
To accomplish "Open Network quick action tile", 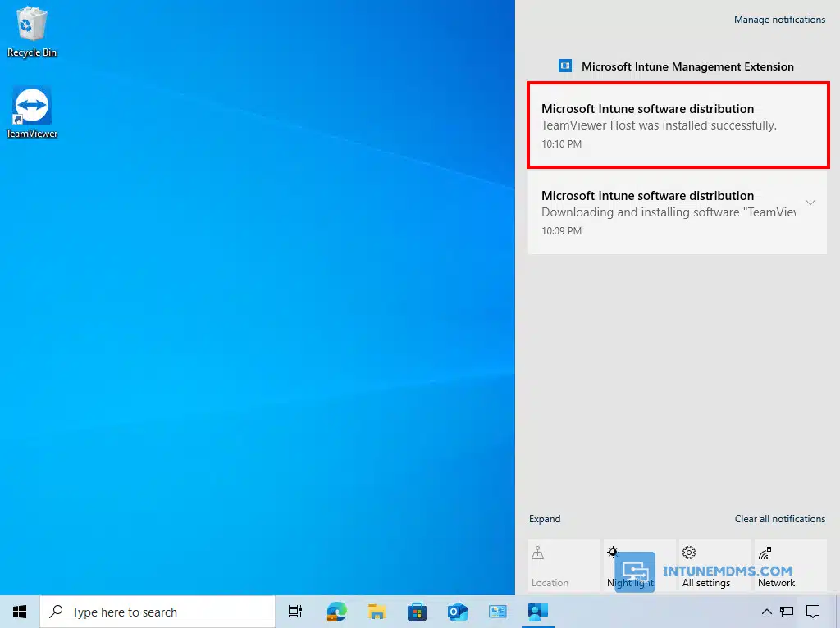I will (790, 566).
